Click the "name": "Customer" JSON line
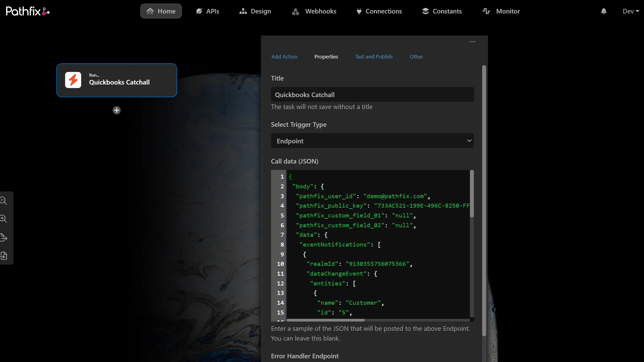This screenshot has width=644, height=362. click(351, 303)
